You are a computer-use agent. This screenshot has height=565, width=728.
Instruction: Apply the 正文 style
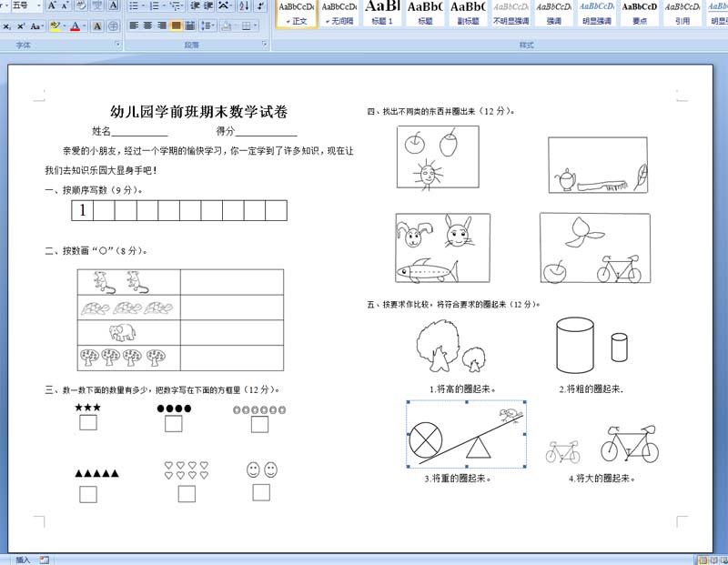pos(297,14)
